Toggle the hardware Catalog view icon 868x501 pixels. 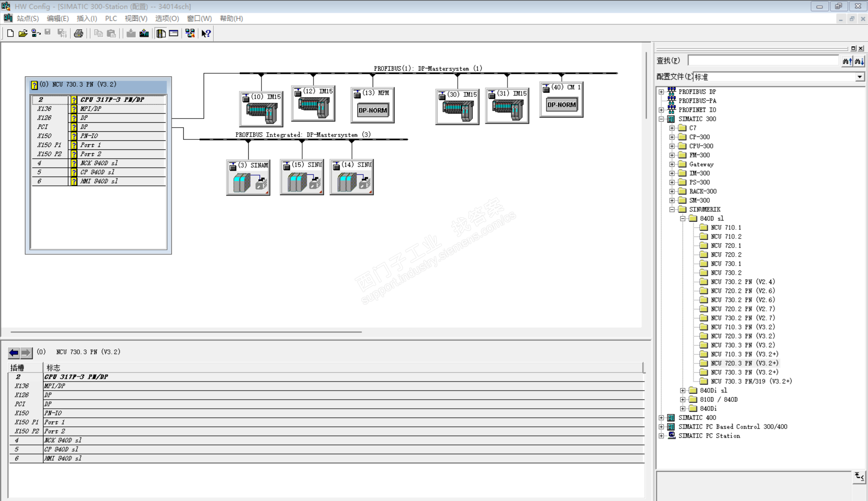[x=161, y=33]
